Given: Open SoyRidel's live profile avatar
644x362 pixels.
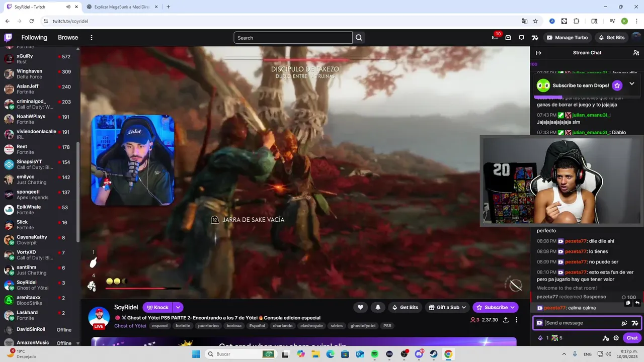Looking at the screenshot, I should point(99,317).
